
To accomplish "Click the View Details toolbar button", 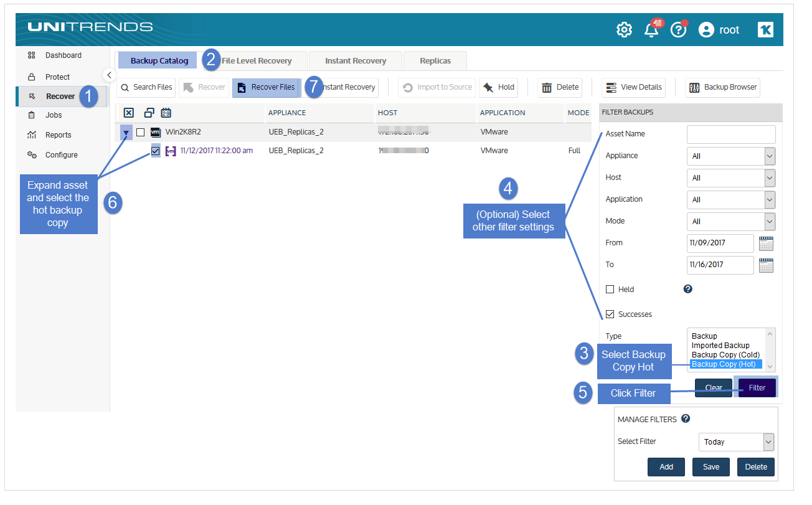I will [x=634, y=87].
